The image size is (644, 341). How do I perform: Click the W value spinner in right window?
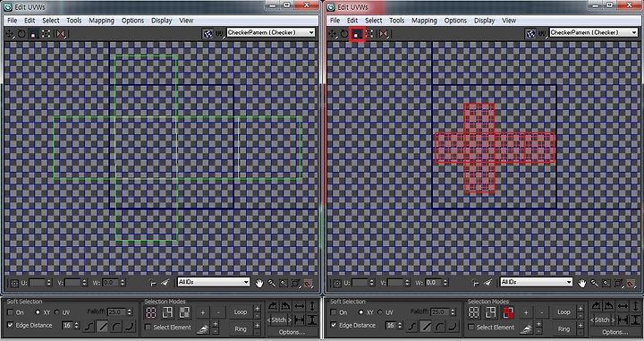445,283
